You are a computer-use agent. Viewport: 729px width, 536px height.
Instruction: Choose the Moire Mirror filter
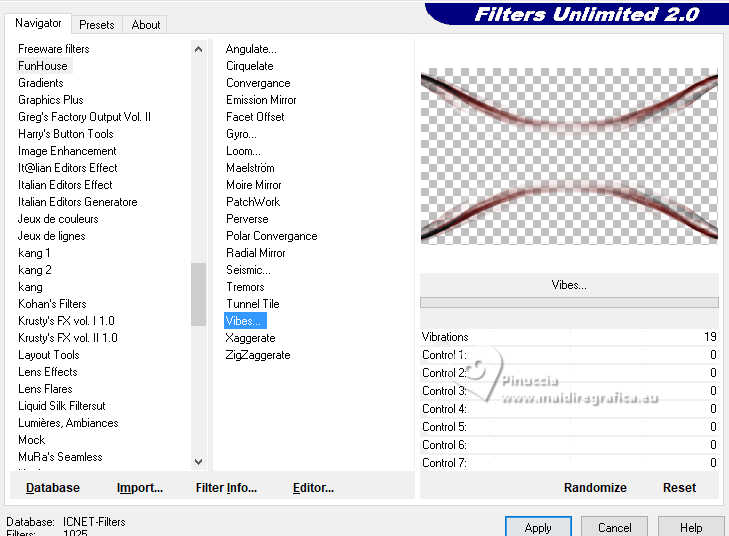click(253, 185)
